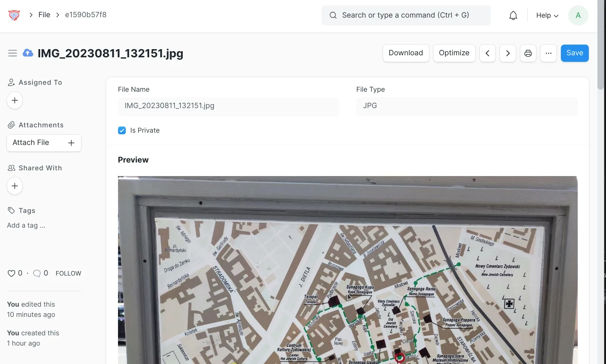
Task: Click the FOLLOW link
Action: pos(68,274)
